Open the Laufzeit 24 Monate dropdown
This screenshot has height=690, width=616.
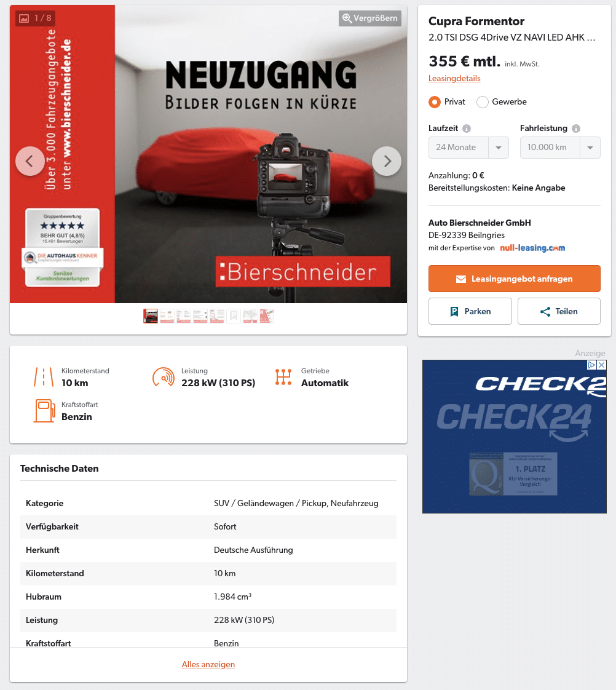[x=468, y=148]
